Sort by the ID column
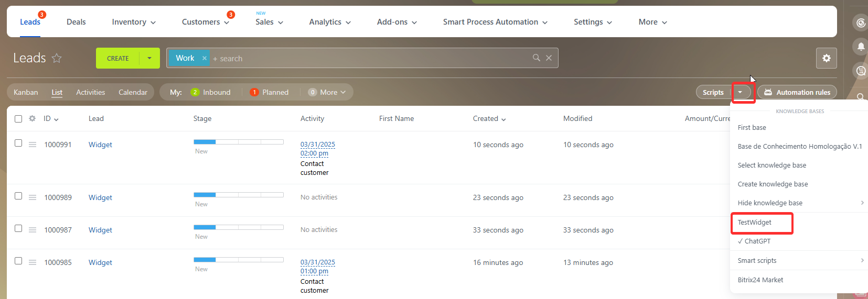The width and height of the screenshot is (868, 299). 51,119
